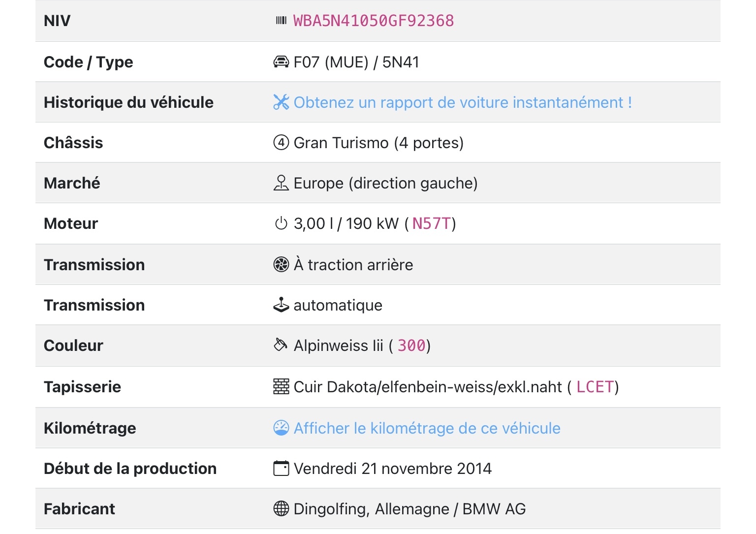This screenshot has height=534, width=756.
Task: Click the gear stick icon beside automatique
Action: pyautogui.click(x=281, y=305)
